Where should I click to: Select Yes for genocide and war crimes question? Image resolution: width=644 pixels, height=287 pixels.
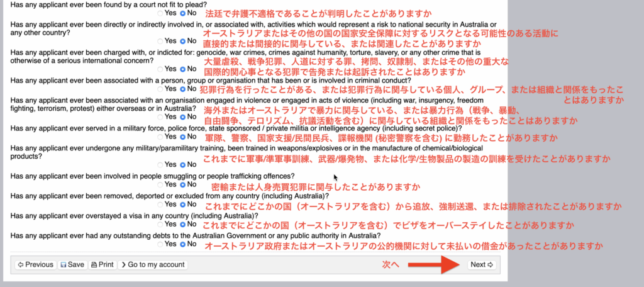160,69
